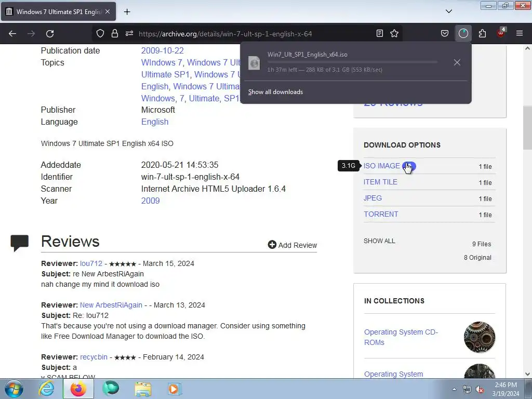Click SHOW ALL download files

point(379,241)
